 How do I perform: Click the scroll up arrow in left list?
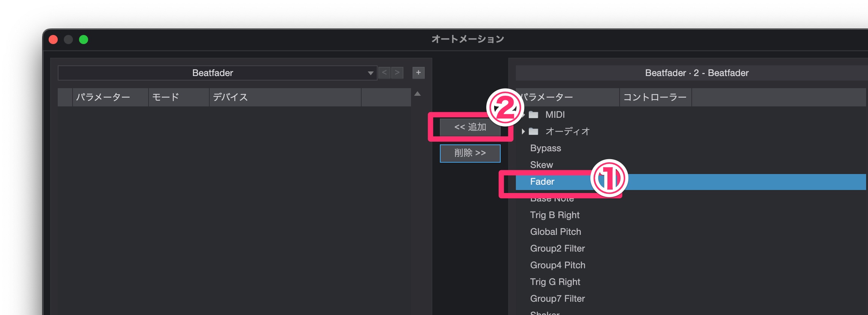417,94
